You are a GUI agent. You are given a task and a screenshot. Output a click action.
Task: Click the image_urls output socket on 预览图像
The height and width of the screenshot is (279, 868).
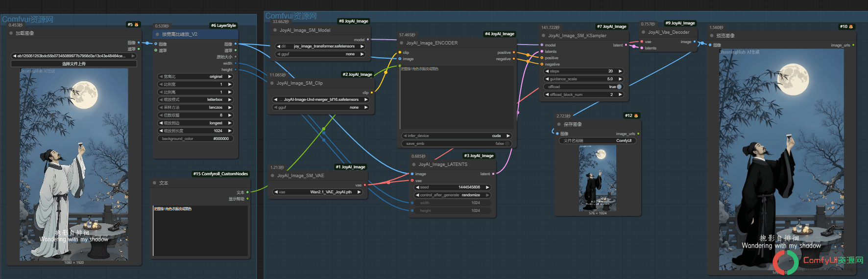853,45
